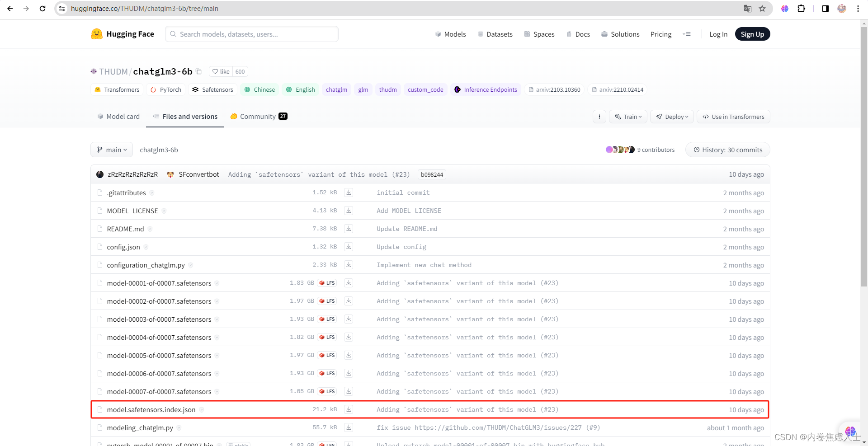Switch to Model card tab

118,117
